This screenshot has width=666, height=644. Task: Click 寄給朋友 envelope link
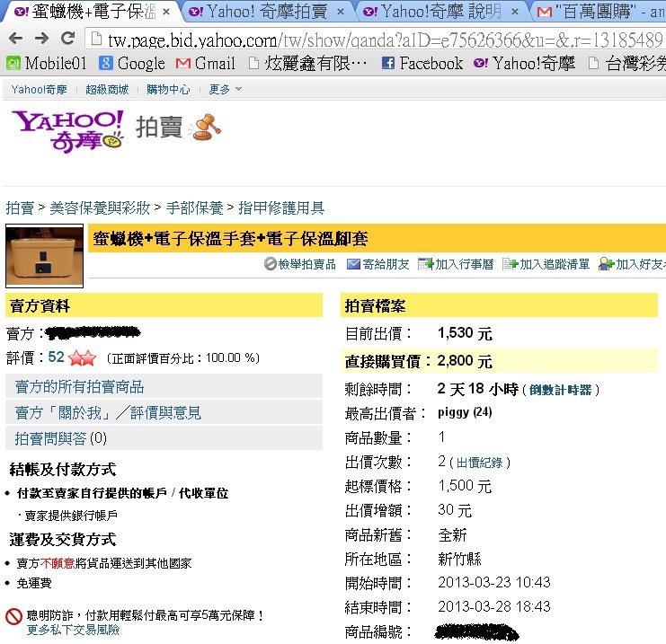point(377,264)
